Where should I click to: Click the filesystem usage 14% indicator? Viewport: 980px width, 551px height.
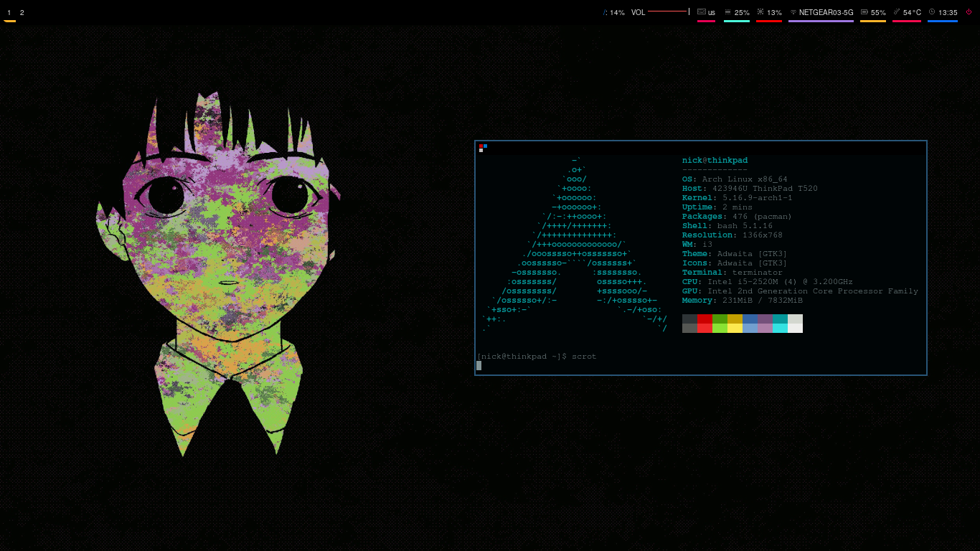pos(614,13)
